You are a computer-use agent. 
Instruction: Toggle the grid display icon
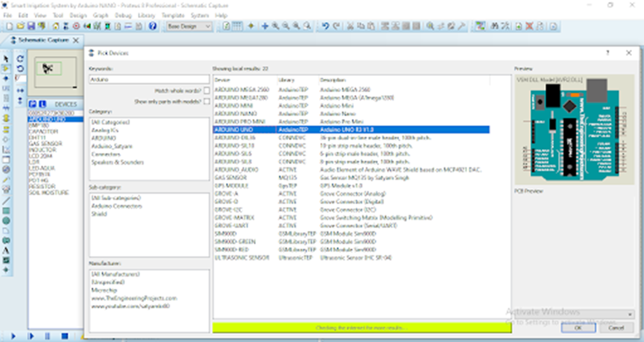tap(237, 26)
